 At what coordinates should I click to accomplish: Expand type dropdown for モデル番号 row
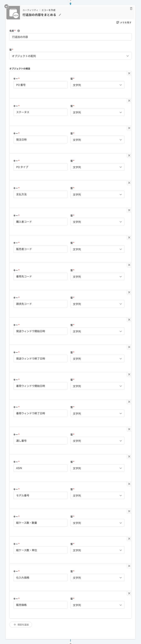click(97, 495)
